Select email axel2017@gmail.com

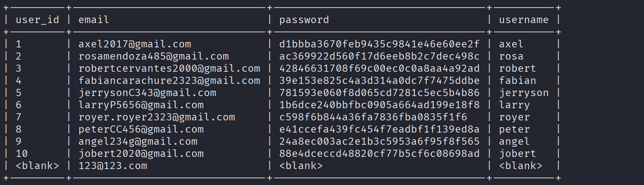pos(135,44)
